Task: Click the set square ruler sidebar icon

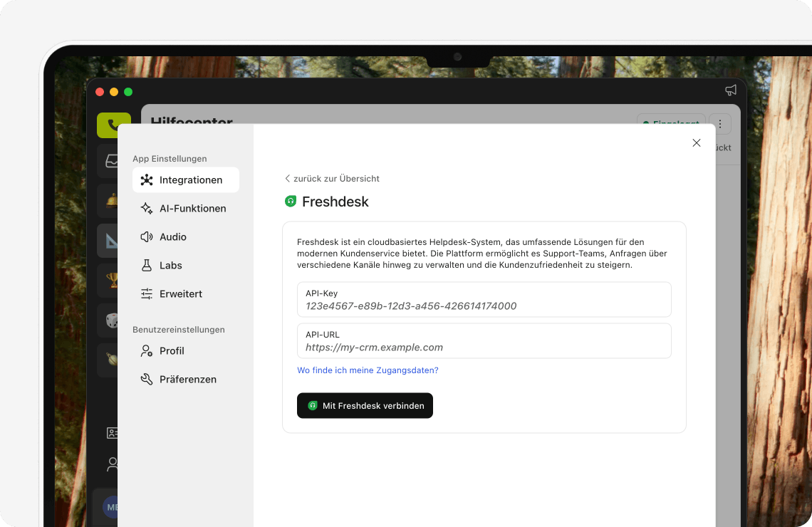Action: 111,240
